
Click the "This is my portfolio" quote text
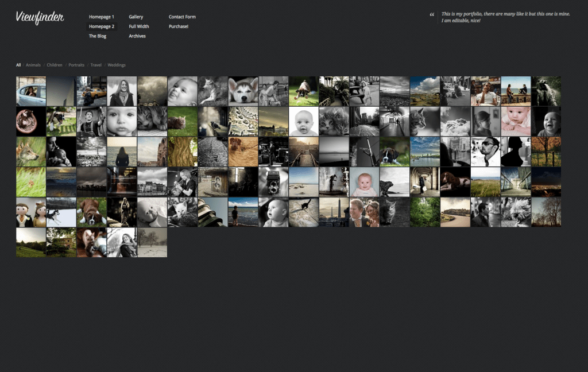coord(505,17)
